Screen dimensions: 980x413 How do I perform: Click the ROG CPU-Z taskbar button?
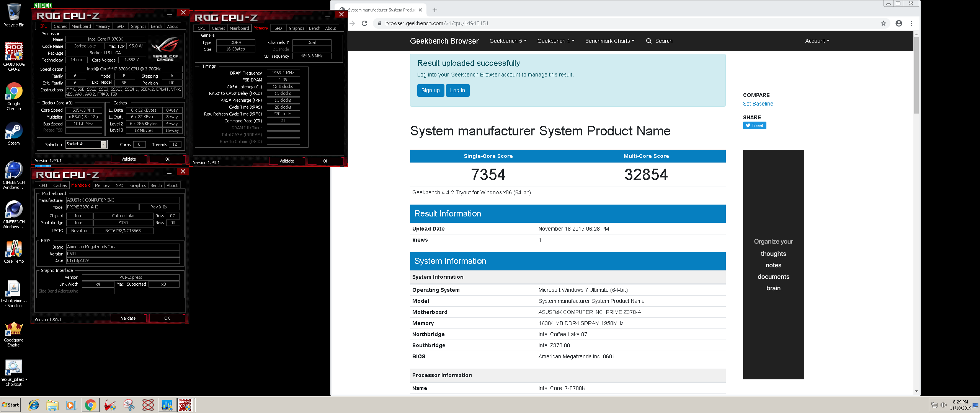tap(185, 405)
